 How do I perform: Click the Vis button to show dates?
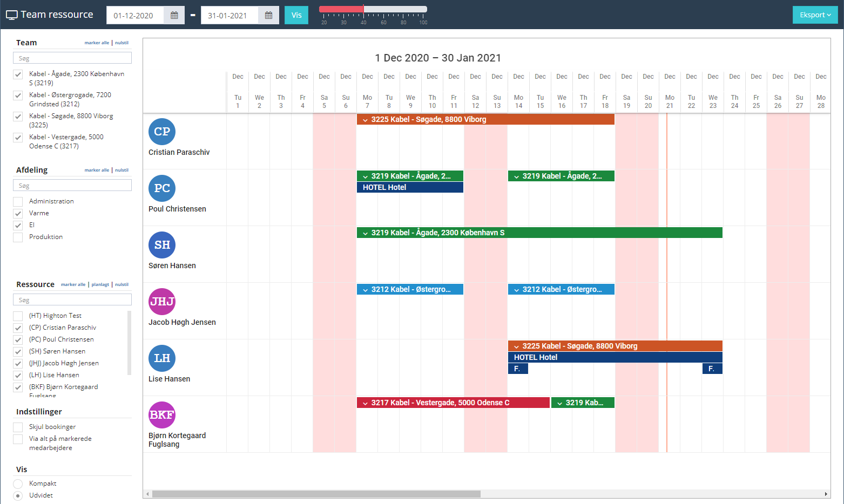pos(296,15)
